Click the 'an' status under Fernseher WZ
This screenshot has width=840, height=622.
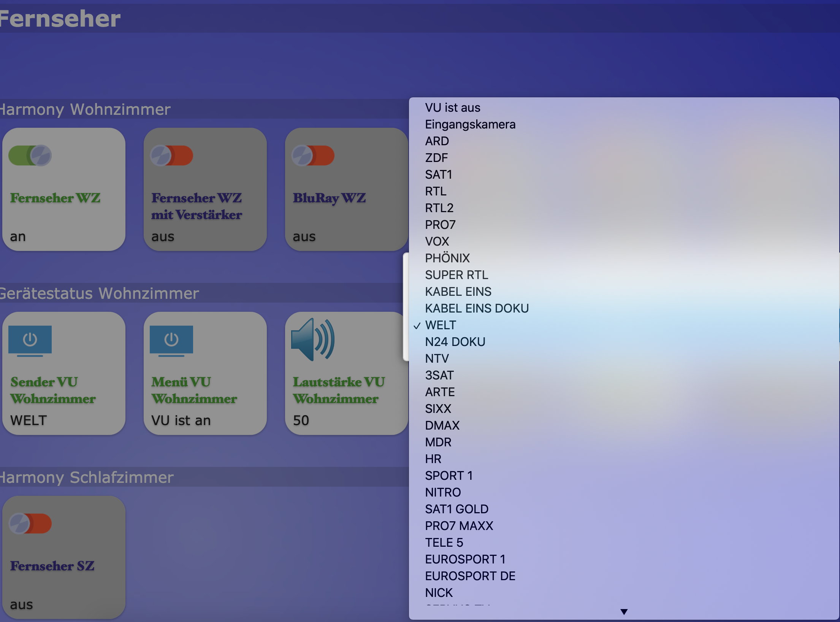pyautogui.click(x=18, y=237)
